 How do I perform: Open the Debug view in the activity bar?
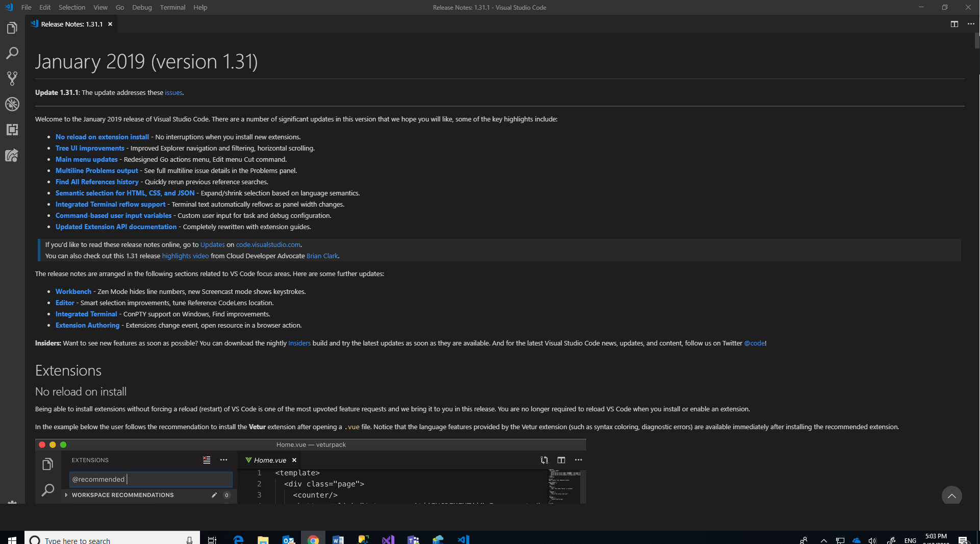(x=12, y=104)
